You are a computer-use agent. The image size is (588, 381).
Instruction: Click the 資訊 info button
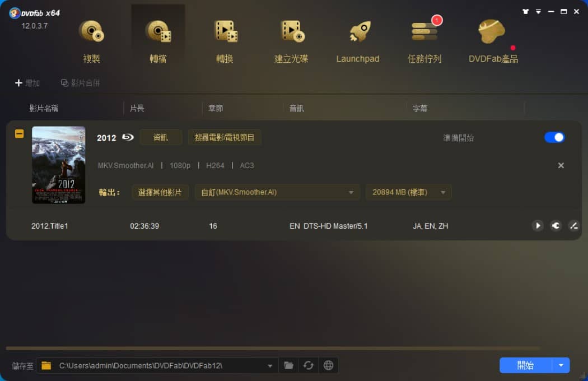click(161, 137)
